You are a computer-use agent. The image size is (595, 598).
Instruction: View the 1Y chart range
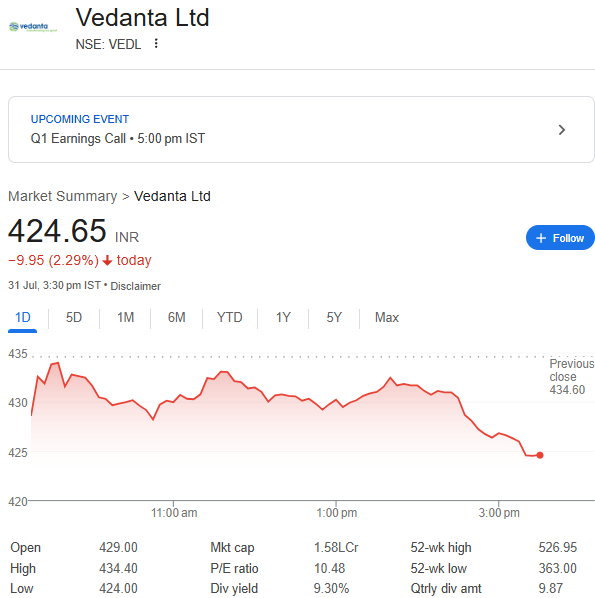click(283, 317)
